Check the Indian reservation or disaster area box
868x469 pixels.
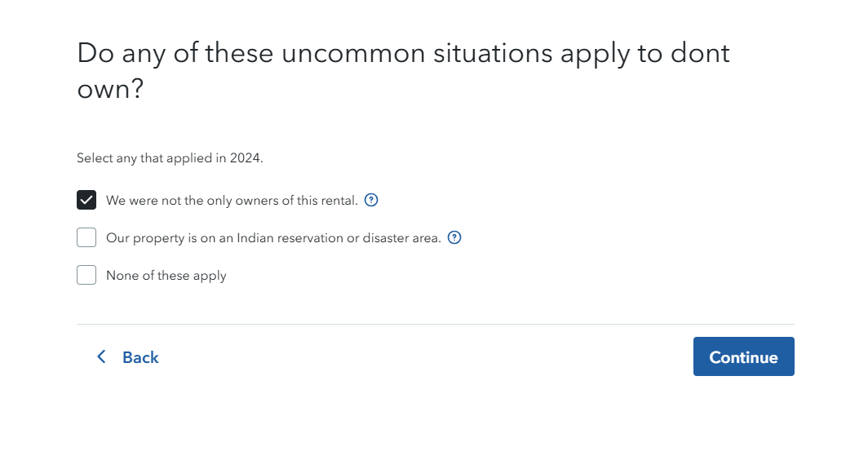[86, 237]
